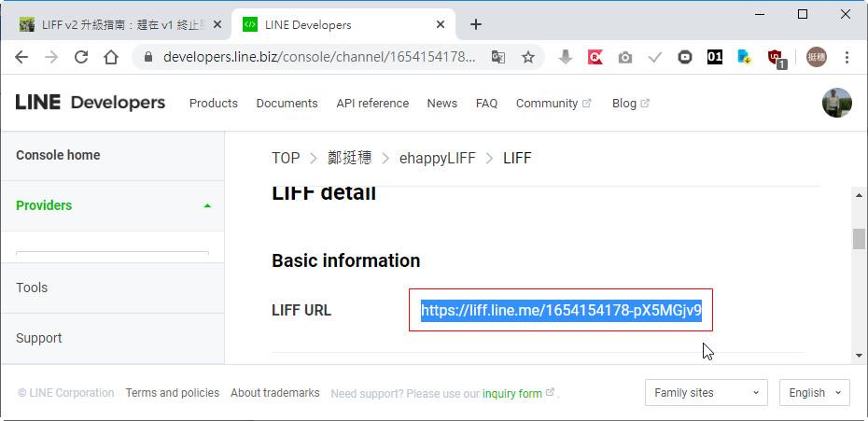Bookmark this page with the star
Image resolution: width=868 pixels, height=421 pixels.
pyautogui.click(x=528, y=57)
